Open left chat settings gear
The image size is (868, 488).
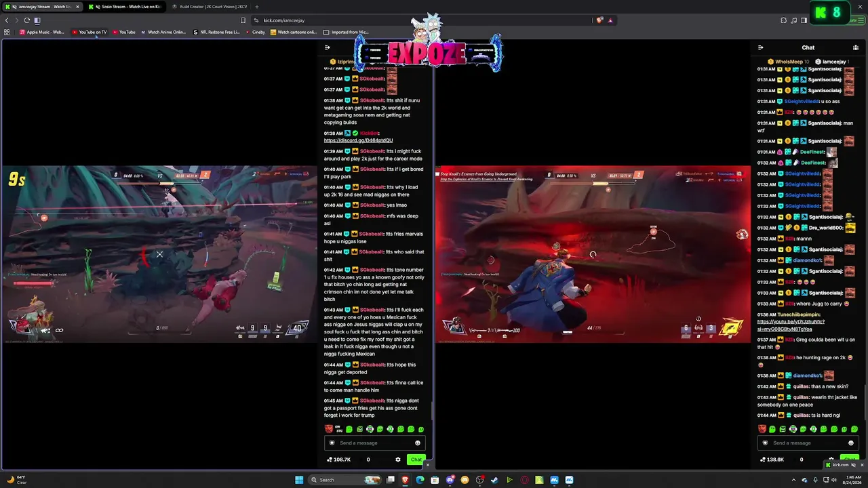398,460
